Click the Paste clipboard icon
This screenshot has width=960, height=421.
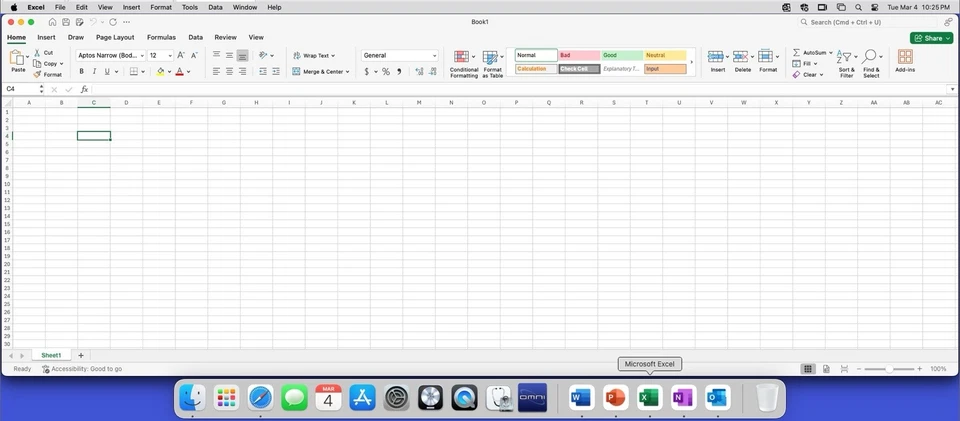tap(17, 58)
